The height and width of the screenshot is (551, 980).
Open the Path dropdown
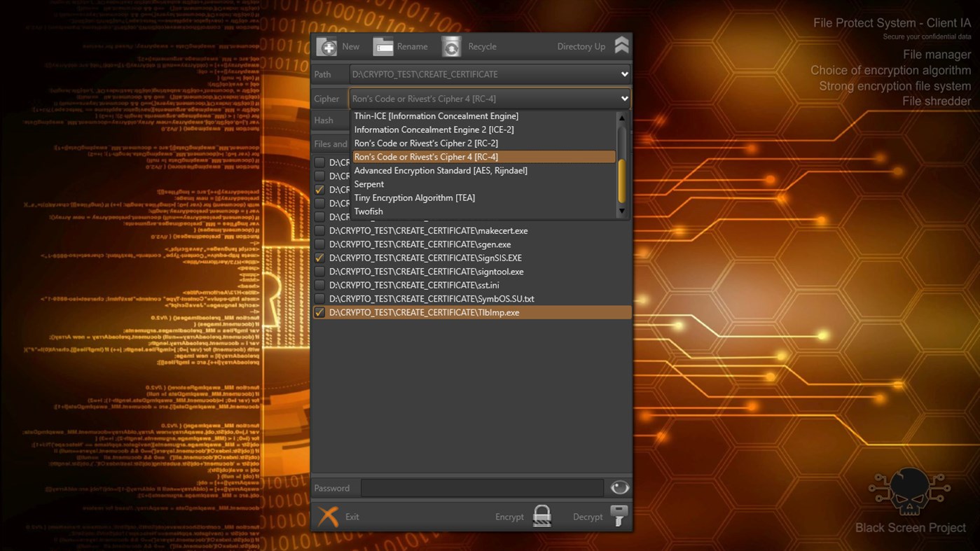[x=624, y=74]
